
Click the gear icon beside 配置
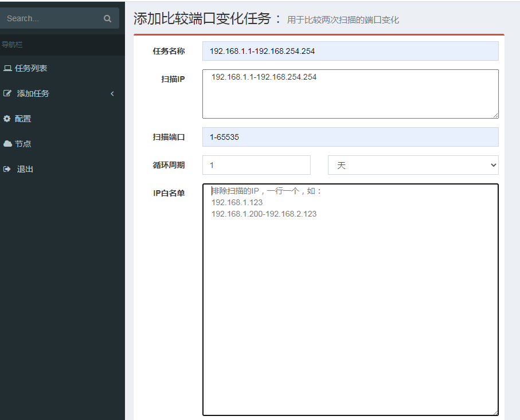coord(7,119)
